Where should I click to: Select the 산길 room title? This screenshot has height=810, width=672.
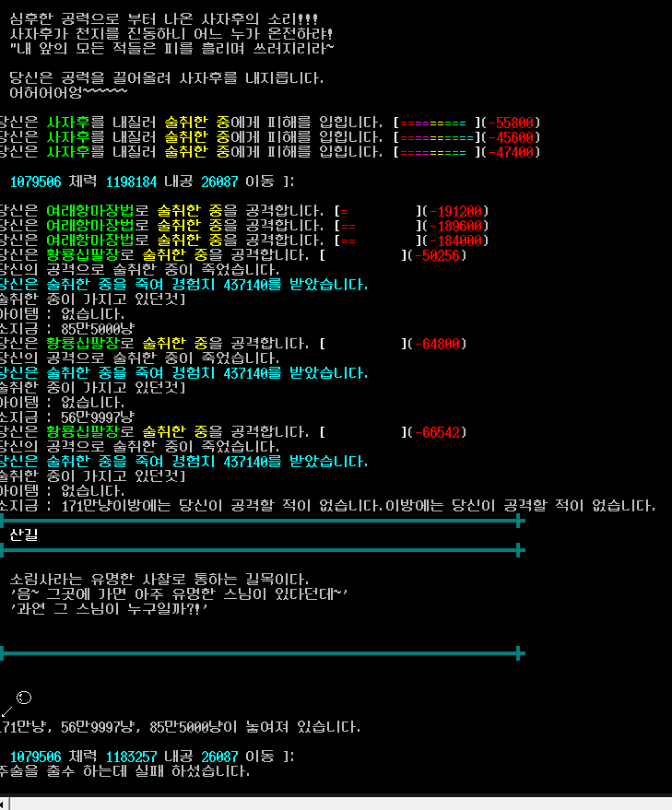[24, 534]
